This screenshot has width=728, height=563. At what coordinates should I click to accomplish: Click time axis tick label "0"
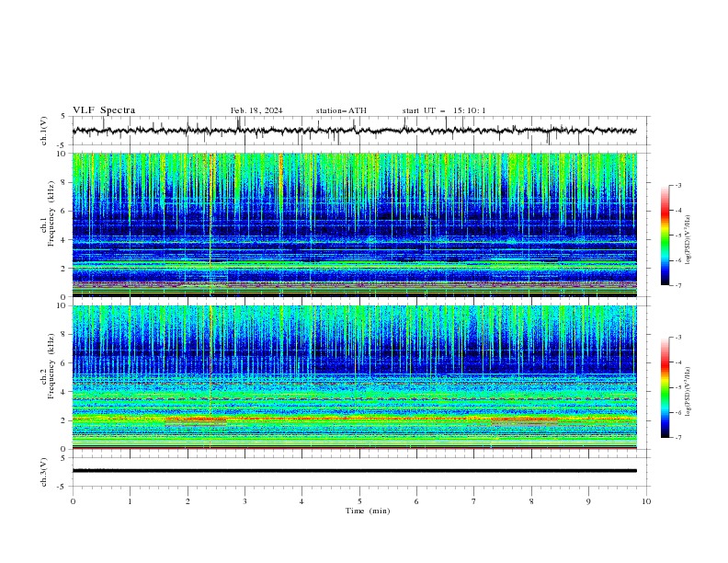[x=73, y=501]
